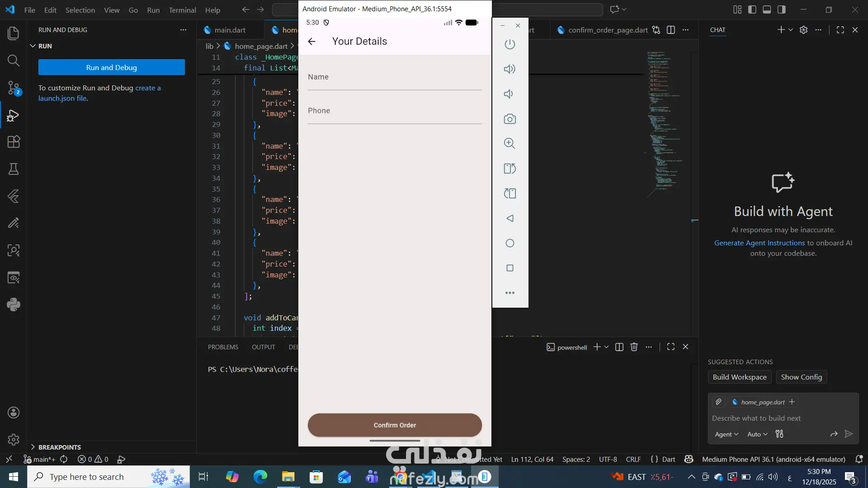868x488 pixels.
Task: Click the Run and Debug button
Action: tap(111, 67)
